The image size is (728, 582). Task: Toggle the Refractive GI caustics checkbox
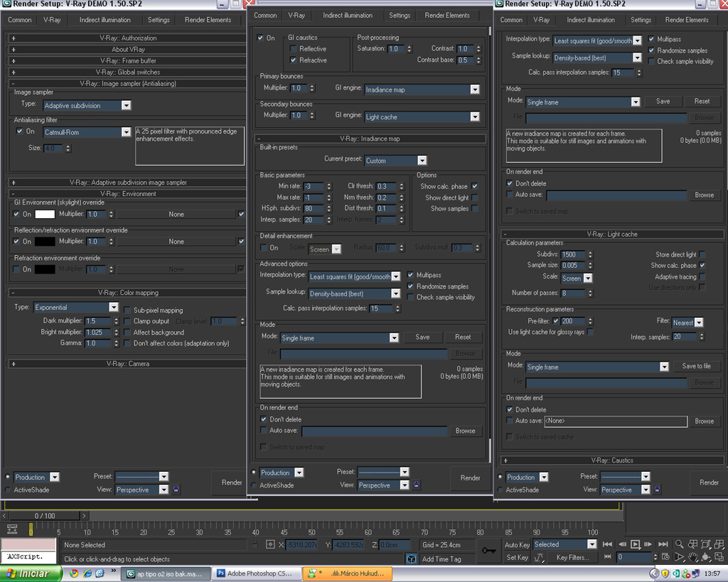(x=293, y=61)
